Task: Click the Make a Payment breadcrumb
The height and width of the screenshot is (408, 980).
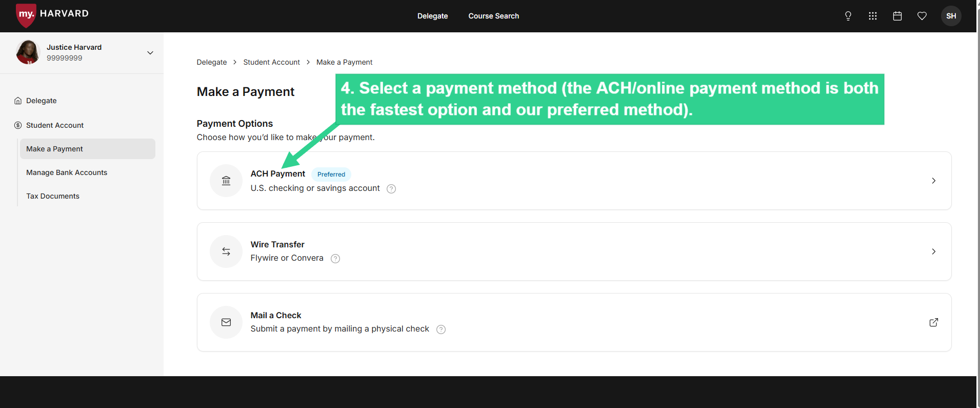Action: coord(344,62)
